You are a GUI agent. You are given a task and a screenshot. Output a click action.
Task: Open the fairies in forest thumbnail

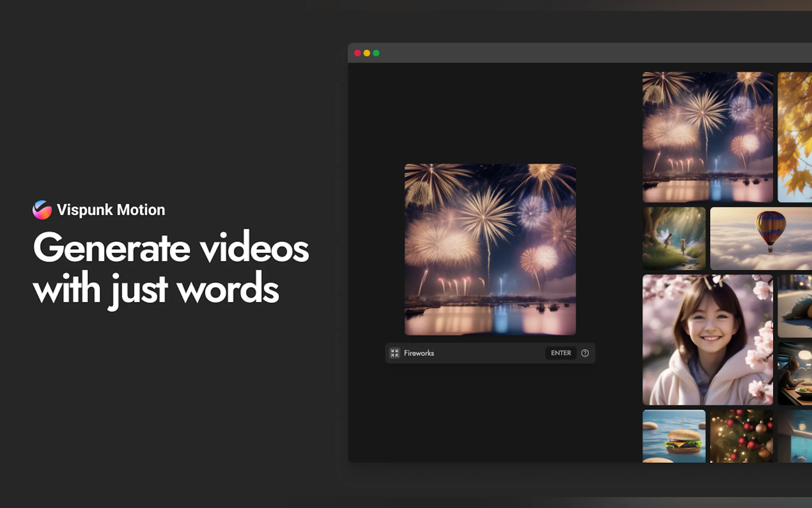pos(674,239)
